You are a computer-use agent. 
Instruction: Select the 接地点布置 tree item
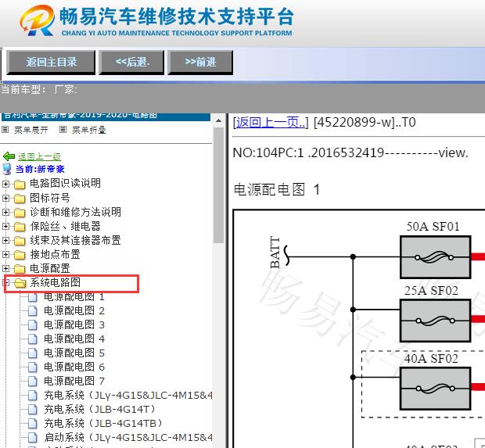point(55,254)
